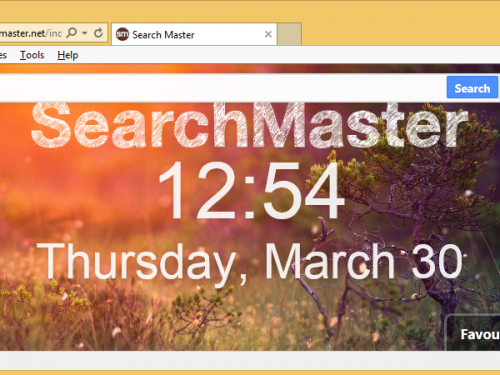The image size is (500, 375).
Task: Select the Search Master tab
Action: click(194, 34)
